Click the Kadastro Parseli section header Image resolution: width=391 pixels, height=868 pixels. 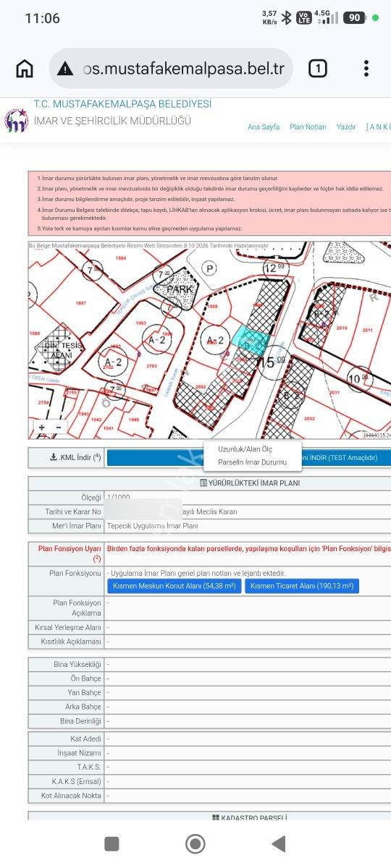(249, 817)
